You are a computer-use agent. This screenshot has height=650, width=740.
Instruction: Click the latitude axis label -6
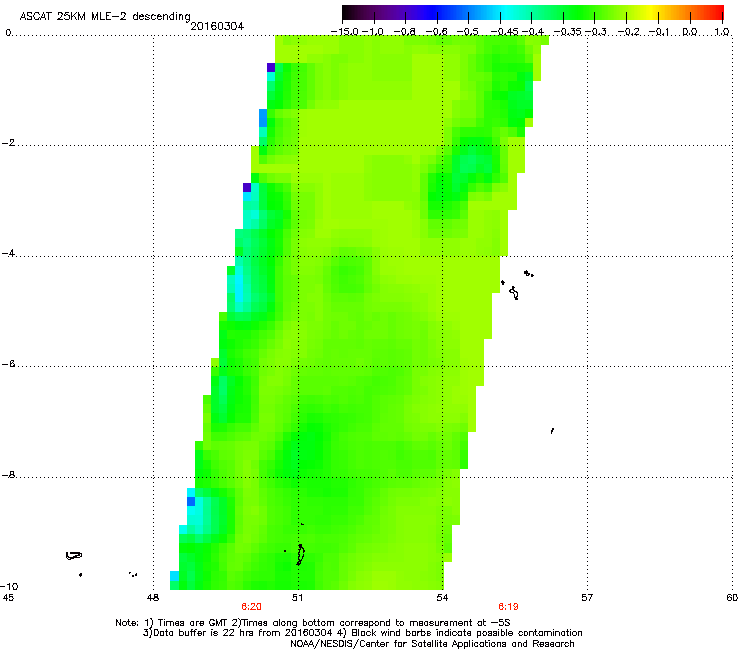point(8,364)
